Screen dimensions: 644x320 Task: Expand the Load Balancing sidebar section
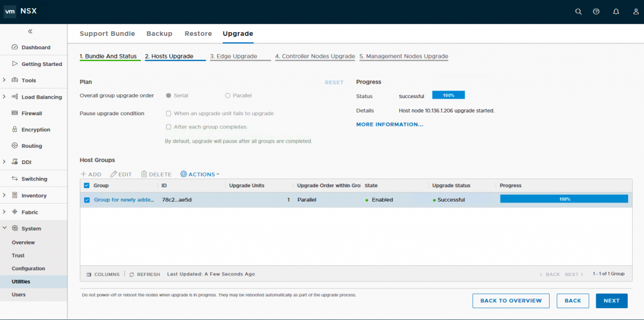(x=4, y=97)
